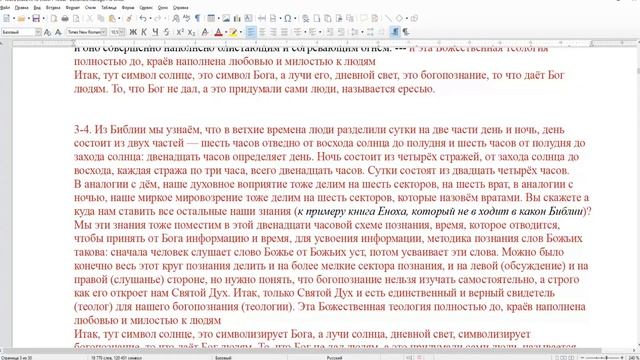Image resolution: width=640 pixels, height=360 pixels.
Task: Click the Clone formatting paintbrush icon
Action: pos(129,18)
